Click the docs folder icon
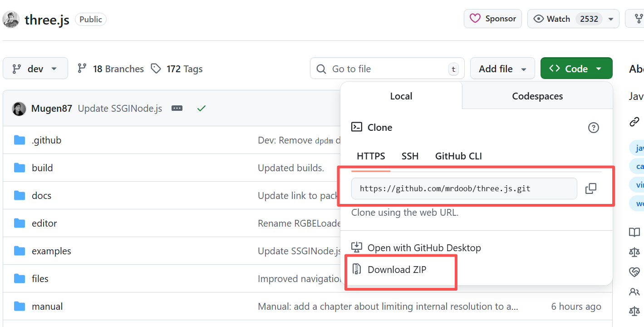This screenshot has width=644, height=327. tap(20, 195)
